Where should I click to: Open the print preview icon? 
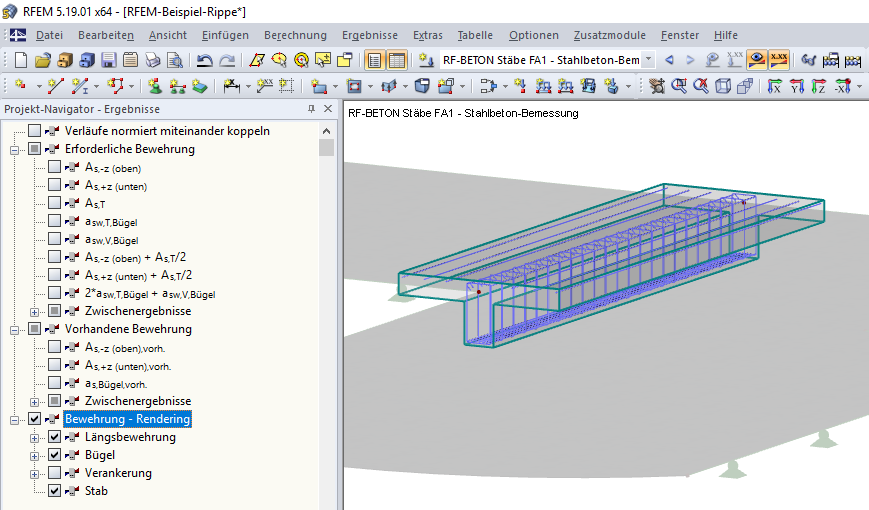[175, 60]
